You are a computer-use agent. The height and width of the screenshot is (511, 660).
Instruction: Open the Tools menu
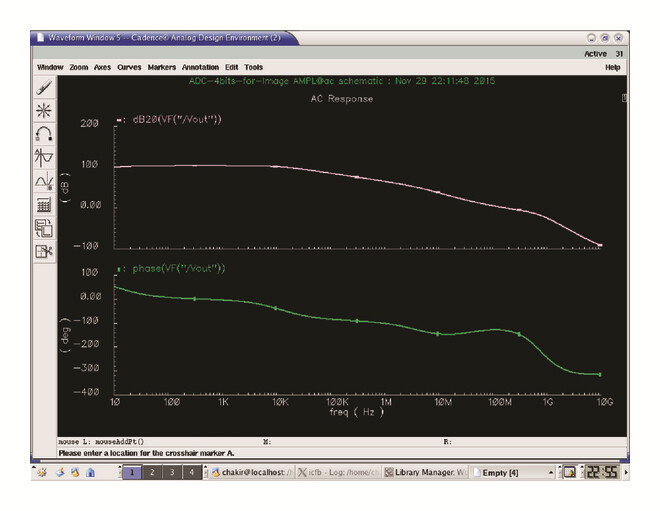click(x=253, y=67)
